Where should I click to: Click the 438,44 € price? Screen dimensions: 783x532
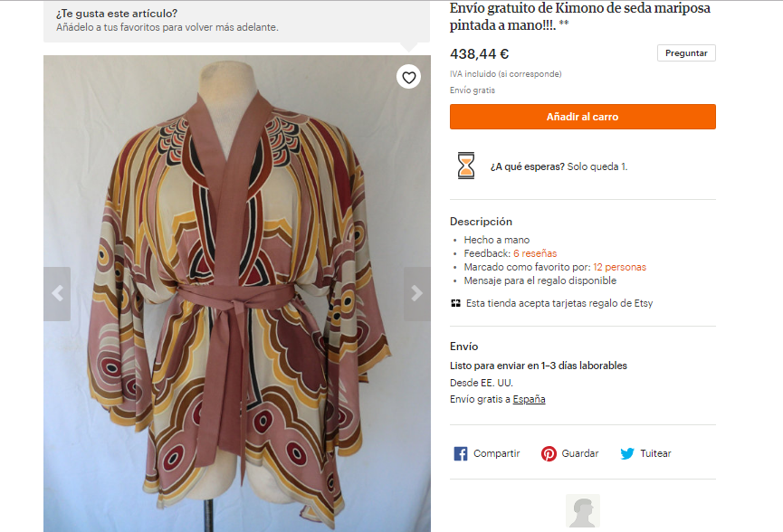pyautogui.click(x=480, y=53)
